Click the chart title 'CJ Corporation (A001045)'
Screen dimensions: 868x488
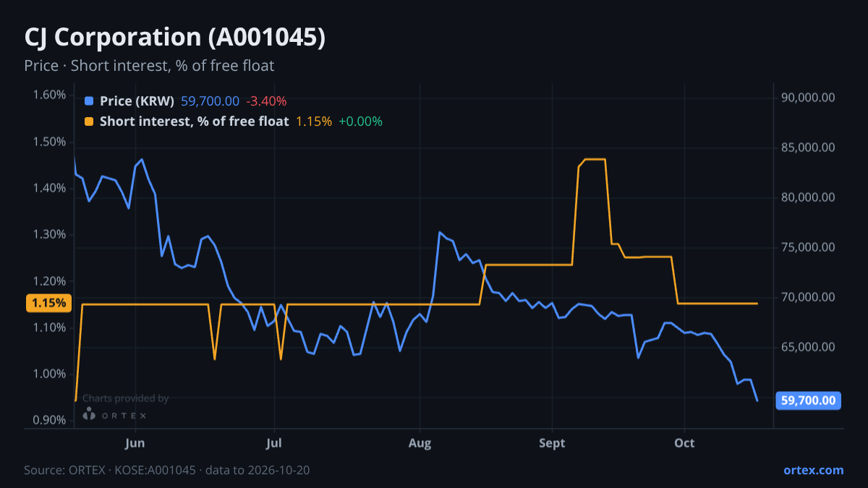pyautogui.click(x=174, y=38)
